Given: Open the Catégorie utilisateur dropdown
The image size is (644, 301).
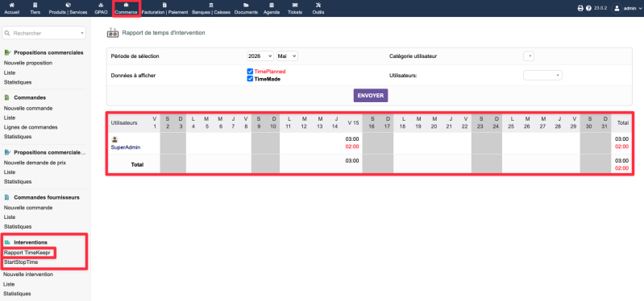Looking at the screenshot, I should [529, 56].
